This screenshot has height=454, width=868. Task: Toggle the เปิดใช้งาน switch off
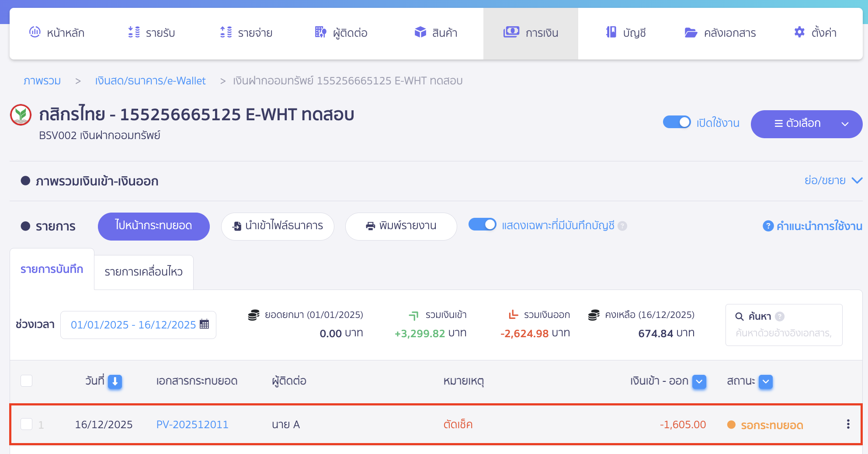[x=677, y=122]
